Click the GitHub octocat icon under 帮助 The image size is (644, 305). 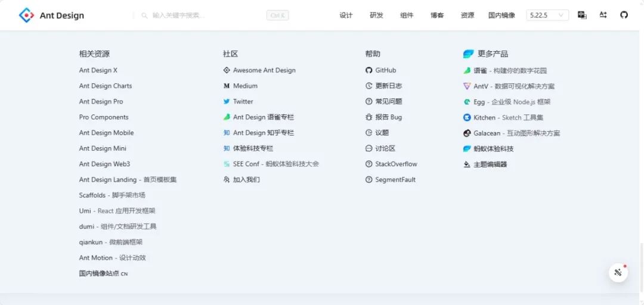(369, 70)
